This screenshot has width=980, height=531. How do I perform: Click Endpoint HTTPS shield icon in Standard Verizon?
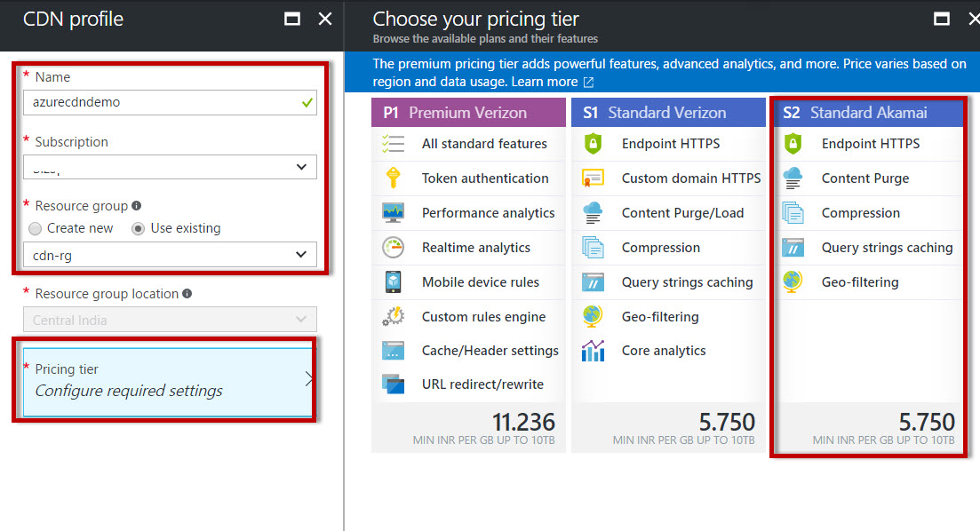593,144
